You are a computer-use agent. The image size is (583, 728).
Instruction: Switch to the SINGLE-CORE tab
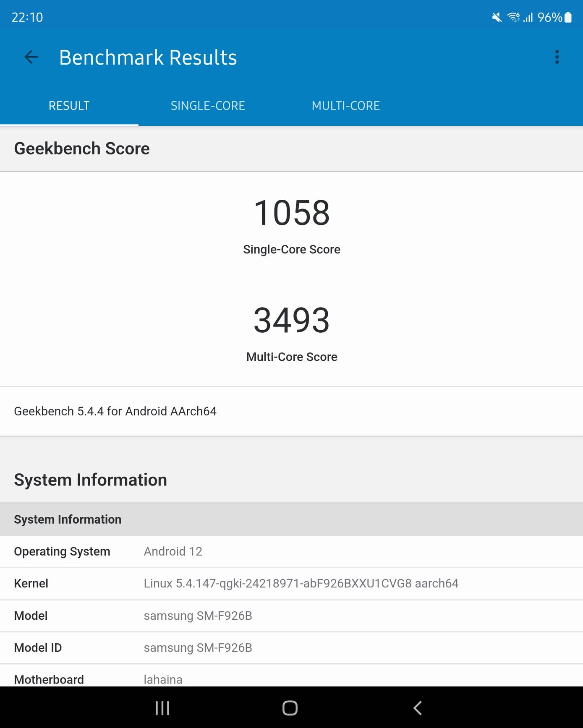(x=208, y=106)
